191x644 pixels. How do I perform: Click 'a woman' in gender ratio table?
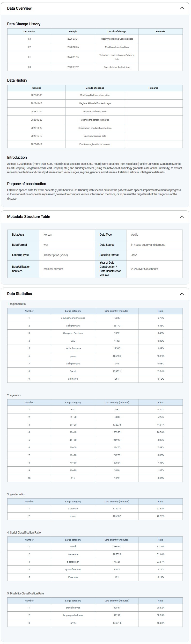[73, 508]
